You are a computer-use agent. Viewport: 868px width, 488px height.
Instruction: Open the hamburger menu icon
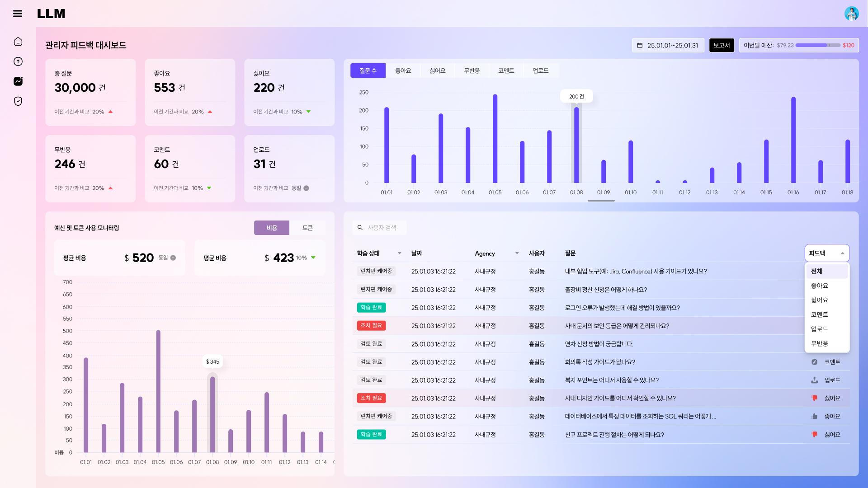pos(18,14)
